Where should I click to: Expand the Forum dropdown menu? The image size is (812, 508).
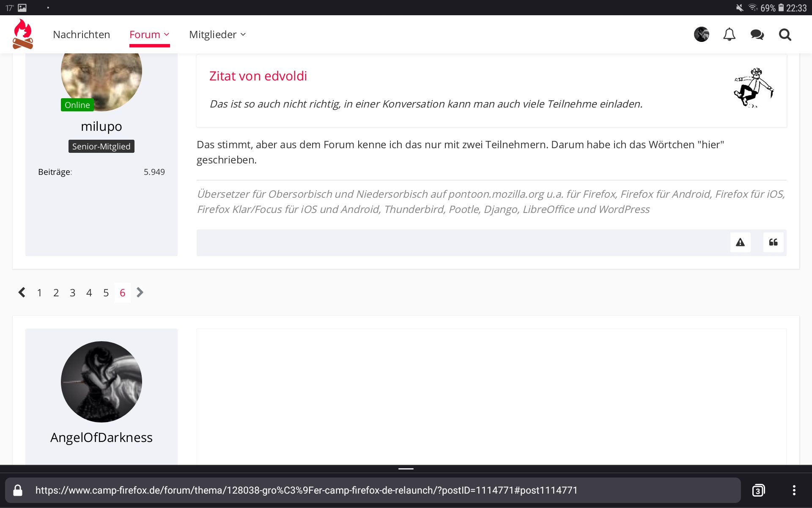(x=149, y=34)
